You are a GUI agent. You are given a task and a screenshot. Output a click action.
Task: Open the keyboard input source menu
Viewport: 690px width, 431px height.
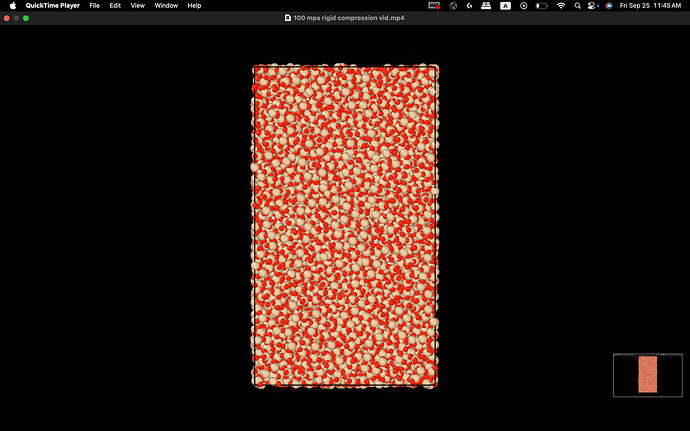tap(505, 6)
